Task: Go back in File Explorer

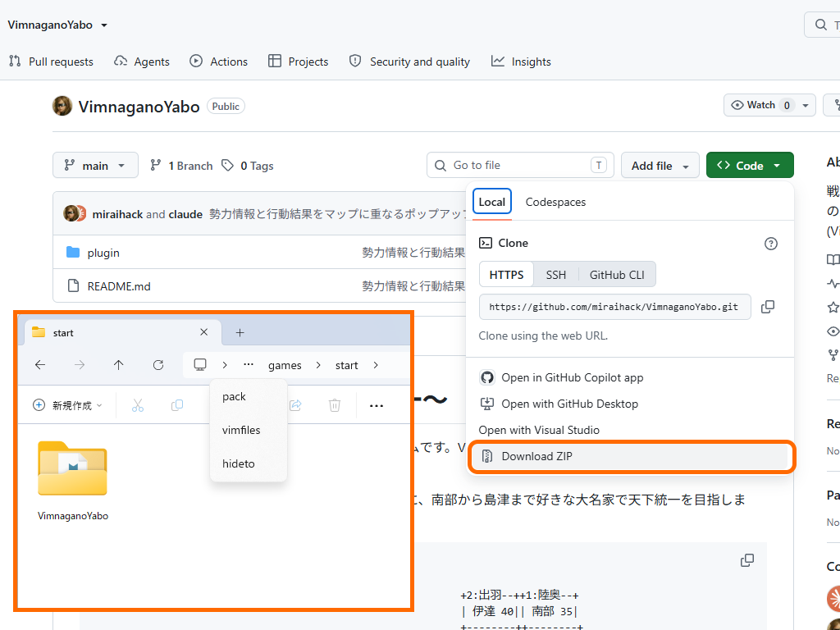Action: click(x=40, y=365)
